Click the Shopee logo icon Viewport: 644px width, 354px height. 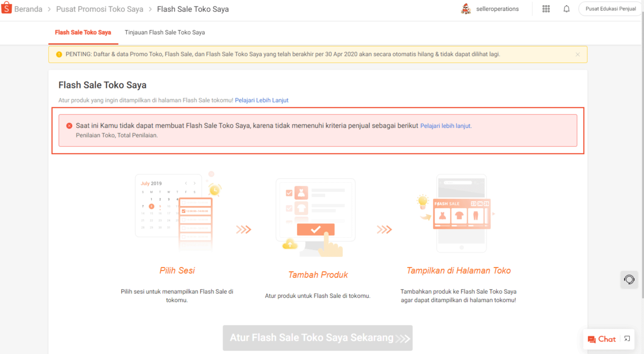pos(6,8)
